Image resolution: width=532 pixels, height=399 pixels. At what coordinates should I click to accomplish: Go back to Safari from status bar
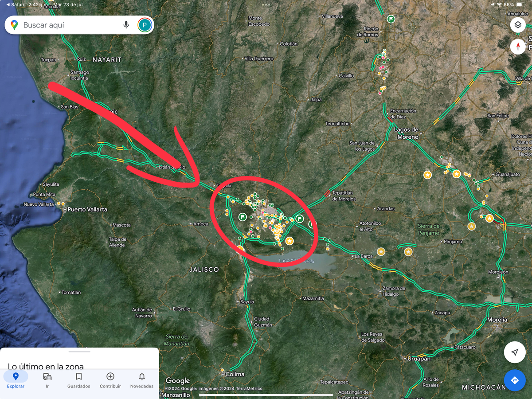pyautogui.click(x=16, y=4)
